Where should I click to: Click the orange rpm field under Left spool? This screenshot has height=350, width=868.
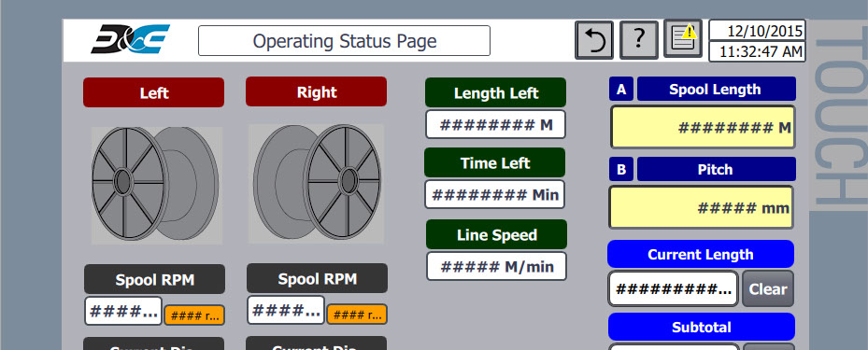point(194,315)
